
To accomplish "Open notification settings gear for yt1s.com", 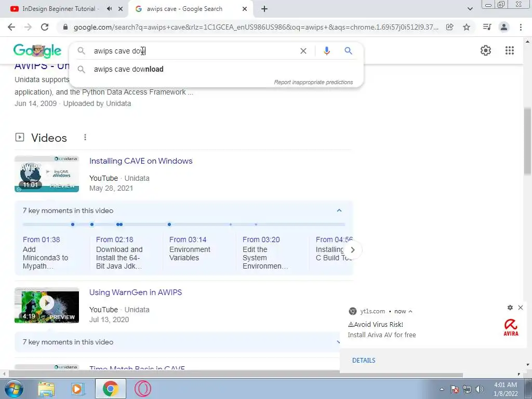I will (x=510, y=308).
